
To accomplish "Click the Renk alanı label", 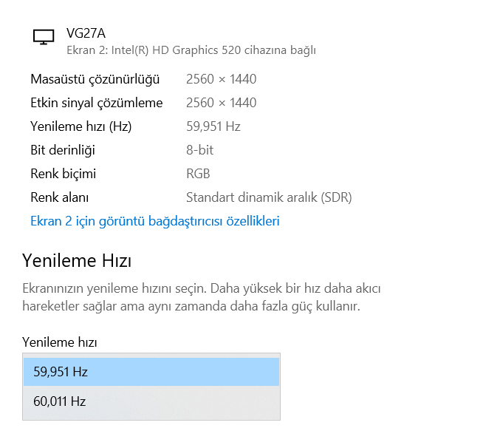I will coord(60,197).
